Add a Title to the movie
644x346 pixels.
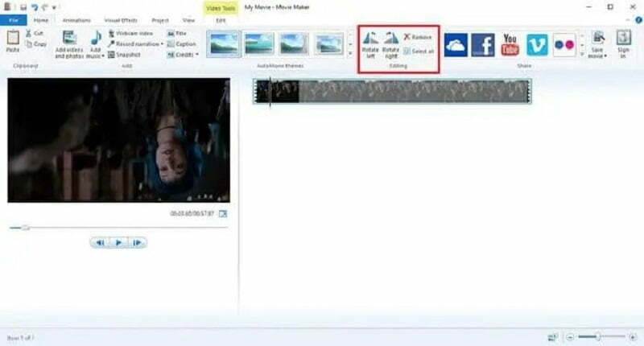click(x=177, y=33)
